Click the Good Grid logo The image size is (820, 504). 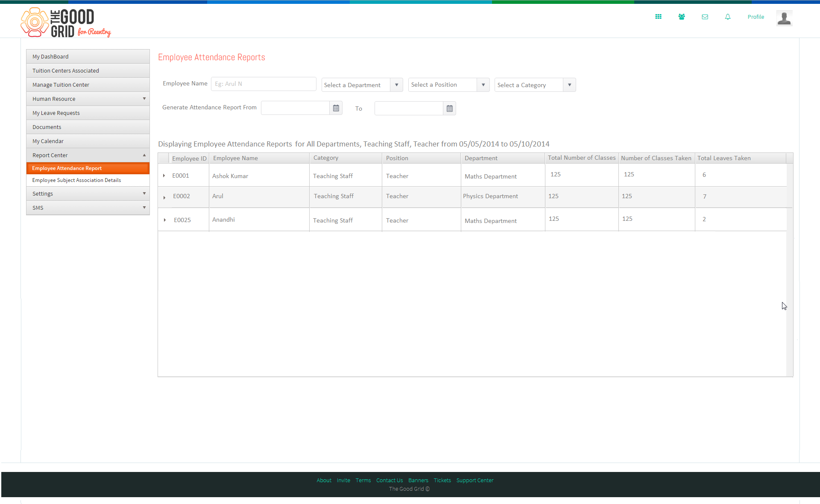pyautogui.click(x=66, y=23)
